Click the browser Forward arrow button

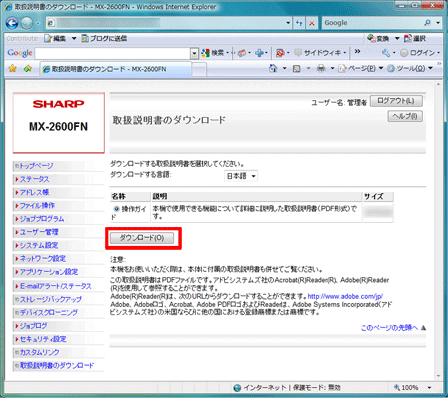point(27,23)
